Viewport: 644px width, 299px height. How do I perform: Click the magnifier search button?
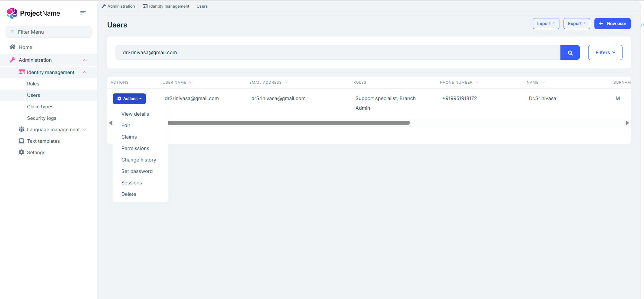point(570,53)
